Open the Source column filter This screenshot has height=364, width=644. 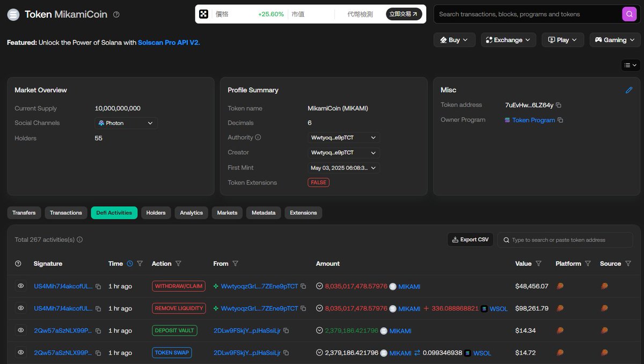click(628, 264)
